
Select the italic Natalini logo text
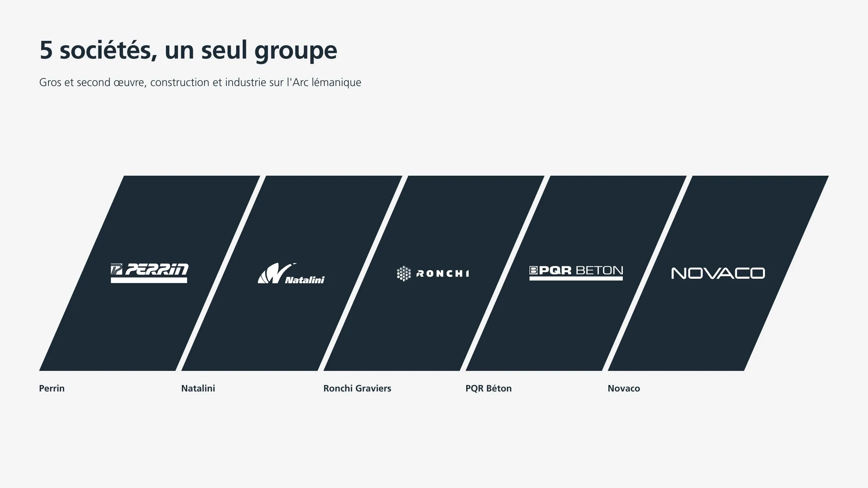click(305, 280)
